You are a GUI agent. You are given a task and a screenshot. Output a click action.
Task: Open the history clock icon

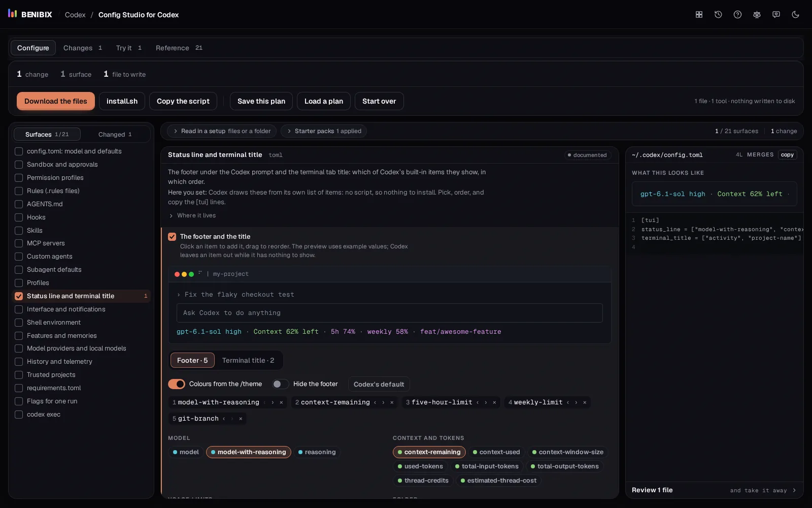[x=718, y=15]
